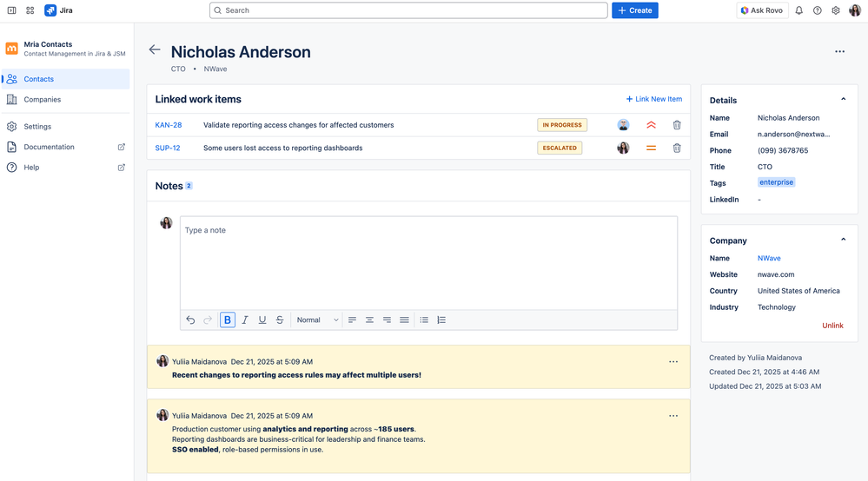Screen dimensions: 868x481
Task: Open user profile avatar in top bar
Action: [855, 10]
